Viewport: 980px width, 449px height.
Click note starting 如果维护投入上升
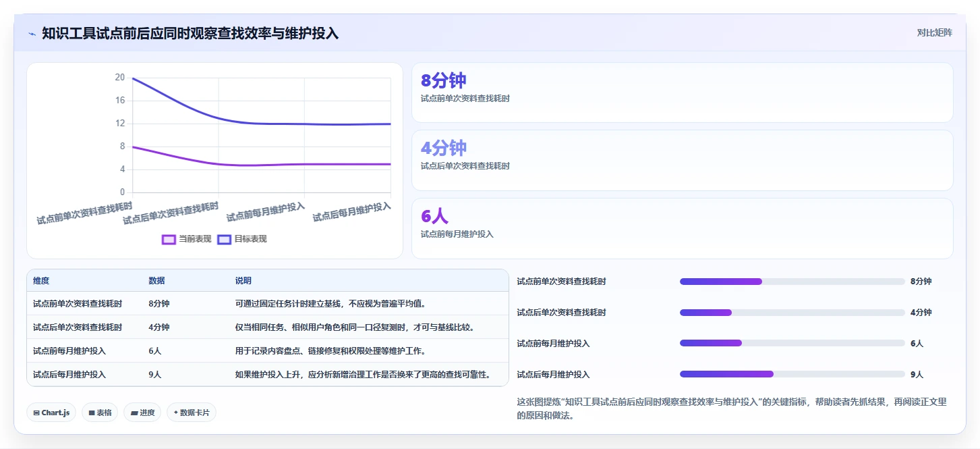click(x=363, y=375)
